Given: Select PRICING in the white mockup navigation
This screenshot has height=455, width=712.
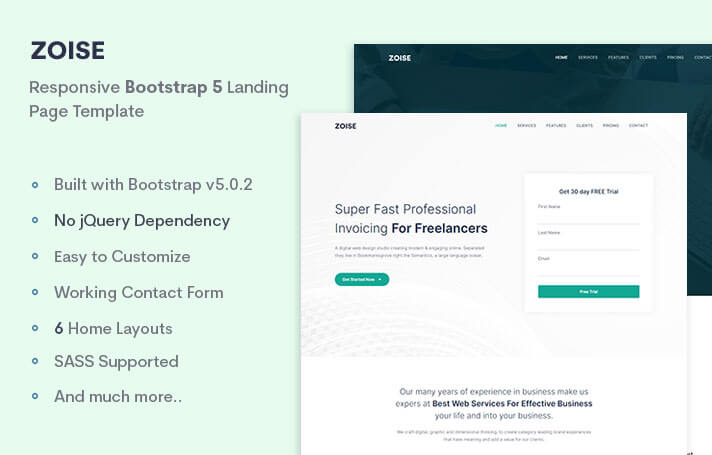Looking at the screenshot, I should point(611,125).
